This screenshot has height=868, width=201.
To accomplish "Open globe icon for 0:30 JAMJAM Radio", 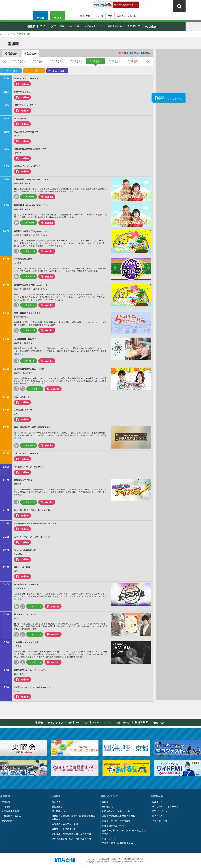I will [x=16, y=662].
